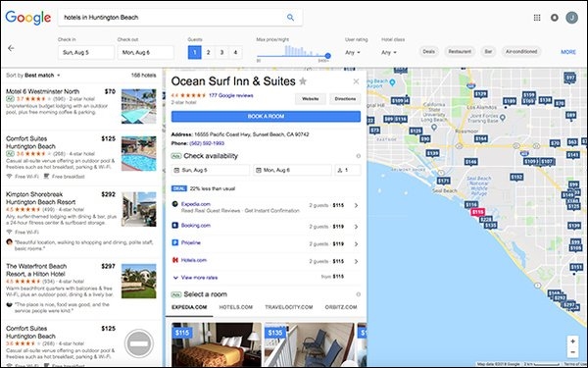Zoom out on the map

coord(572,352)
